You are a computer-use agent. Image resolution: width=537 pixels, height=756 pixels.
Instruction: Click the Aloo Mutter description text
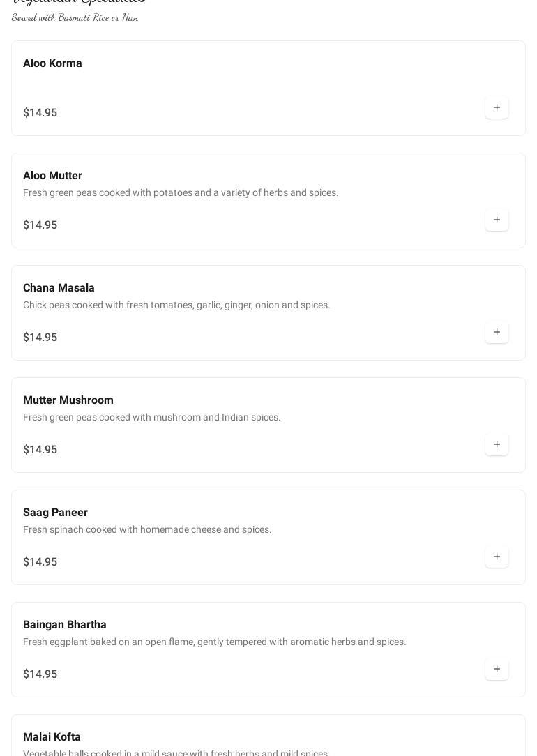(181, 193)
